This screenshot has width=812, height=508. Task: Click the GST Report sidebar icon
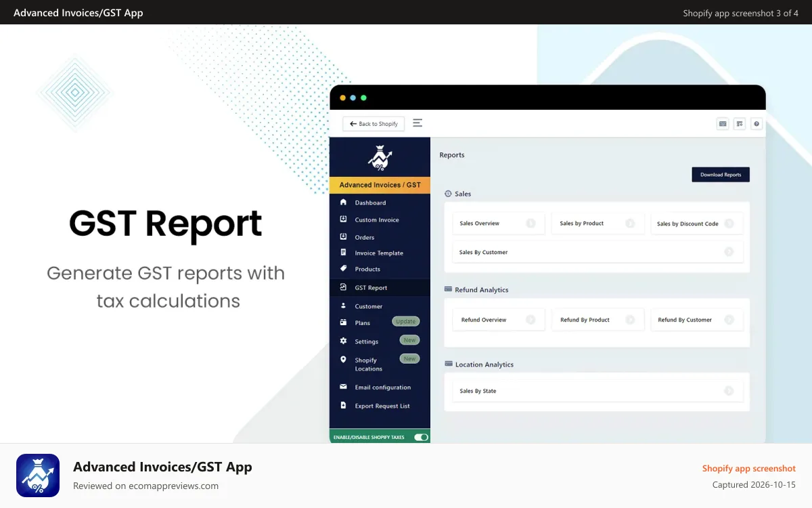tap(343, 287)
